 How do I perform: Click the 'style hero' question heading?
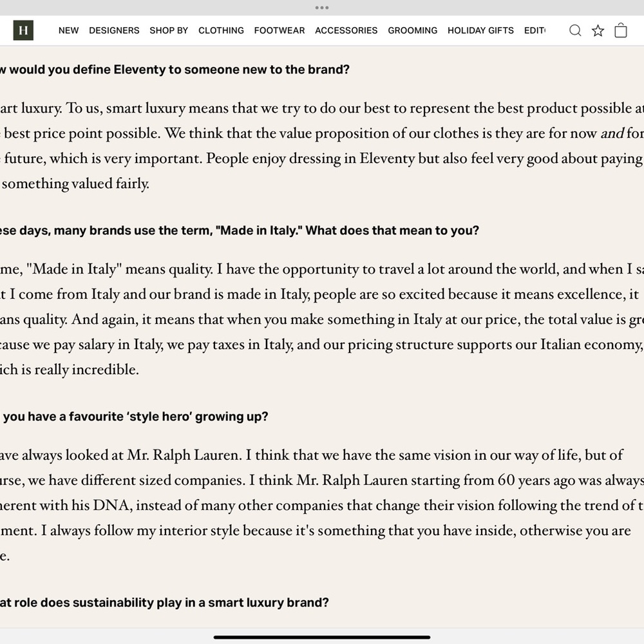[x=134, y=417]
